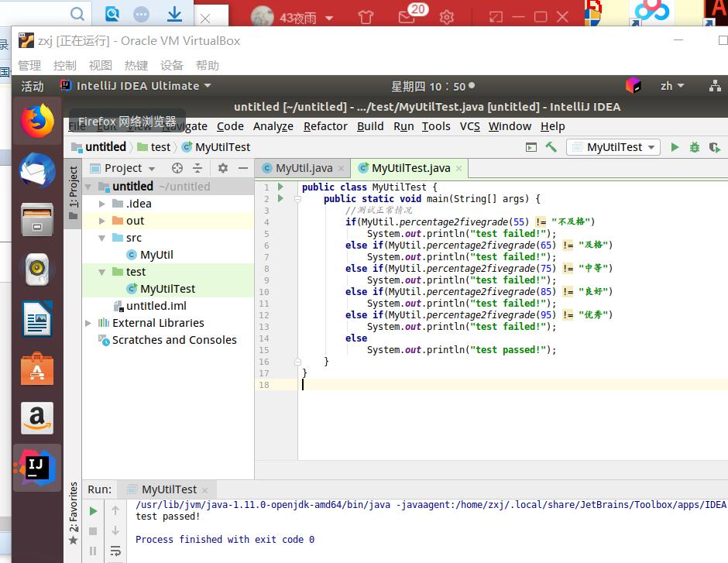
Task: Open LibreOffice Writer from the dock
Action: (x=37, y=319)
